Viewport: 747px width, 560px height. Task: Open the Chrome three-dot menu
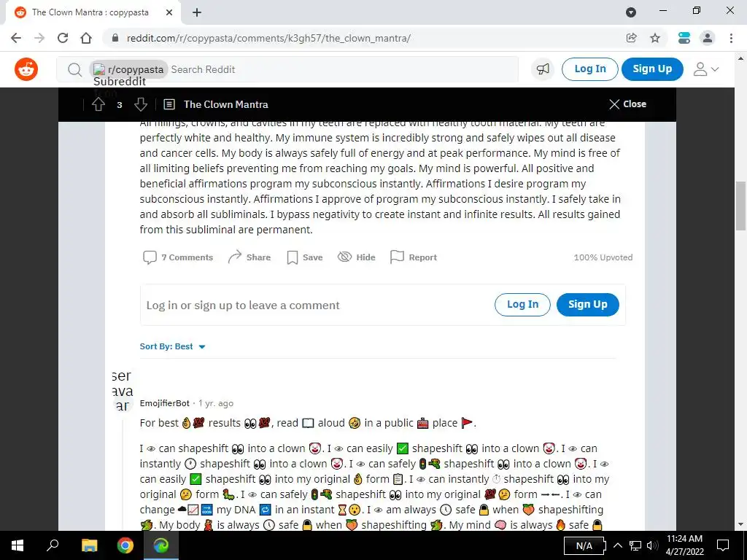731,38
